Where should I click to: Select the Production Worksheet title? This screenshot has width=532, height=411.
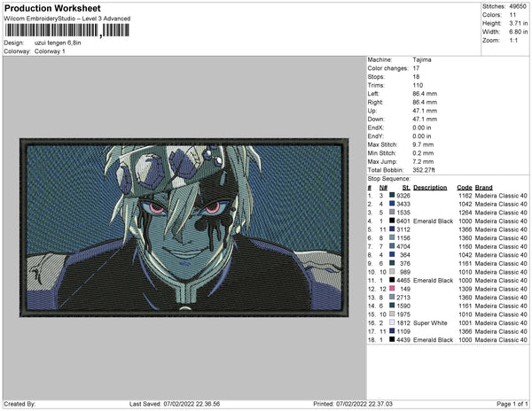coord(52,8)
